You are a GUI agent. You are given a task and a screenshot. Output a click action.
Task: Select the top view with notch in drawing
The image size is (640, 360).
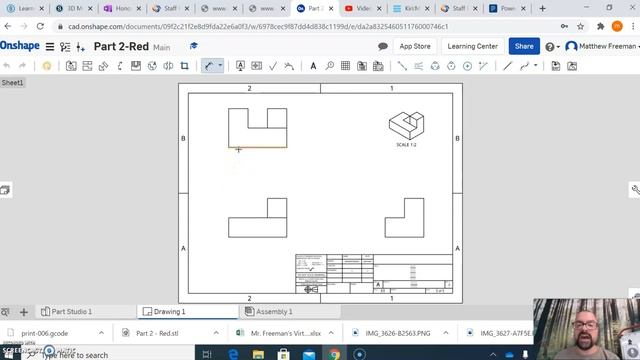(x=258, y=128)
